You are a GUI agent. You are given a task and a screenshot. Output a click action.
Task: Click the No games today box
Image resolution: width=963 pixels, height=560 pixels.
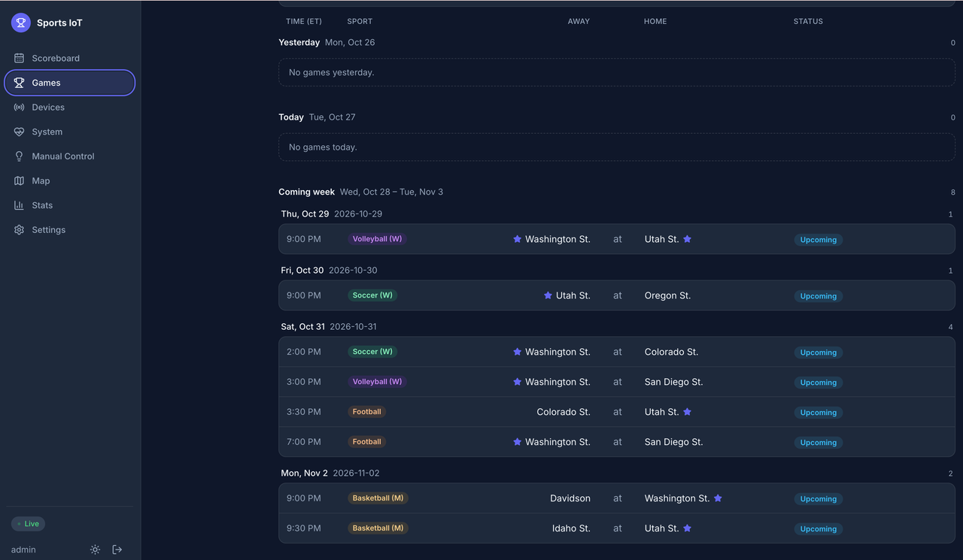(617, 147)
